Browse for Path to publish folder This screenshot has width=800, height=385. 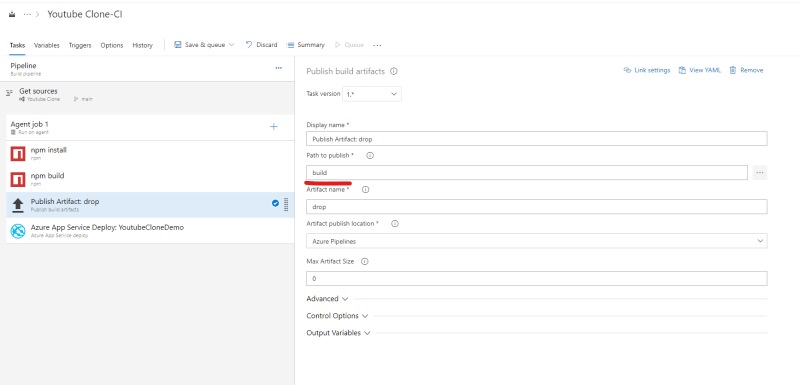pyautogui.click(x=760, y=172)
